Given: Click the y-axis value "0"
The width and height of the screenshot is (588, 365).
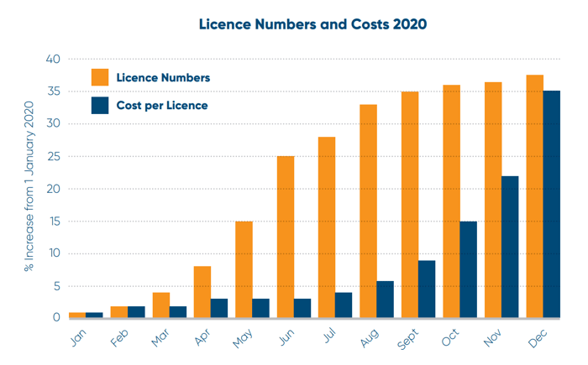Looking at the screenshot, I should (56, 317).
